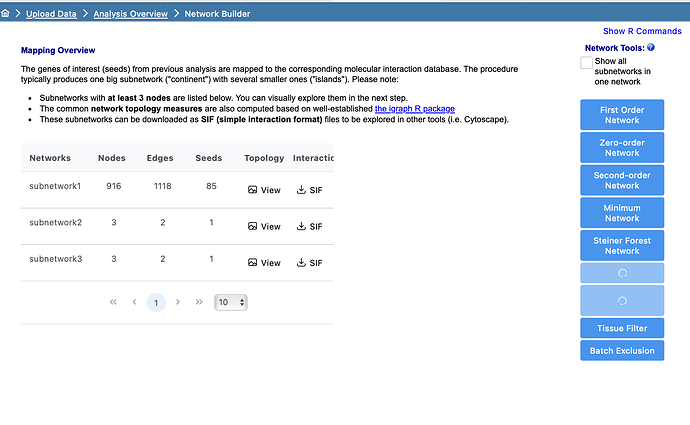View topology of subnetwork1
Image resolution: width=690 pixels, height=425 pixels.
pyautogui.click(x=264, y=189)
